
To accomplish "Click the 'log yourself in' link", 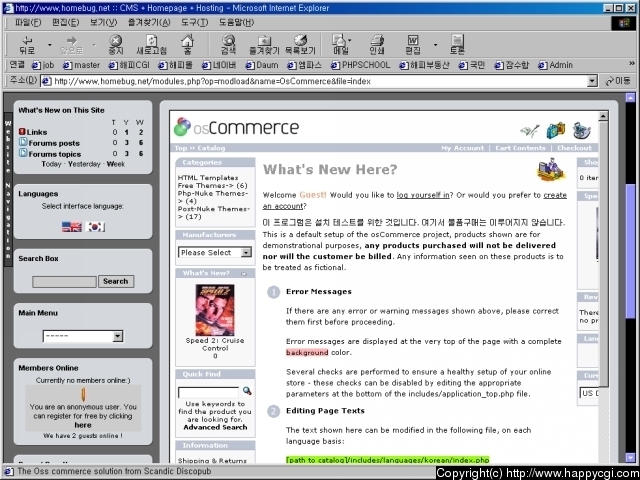I will (423, 195).
